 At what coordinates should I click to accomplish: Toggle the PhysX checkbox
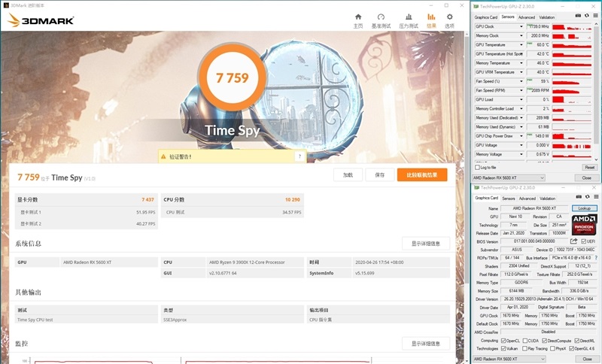pyautogui.click(x=552, y=348)
